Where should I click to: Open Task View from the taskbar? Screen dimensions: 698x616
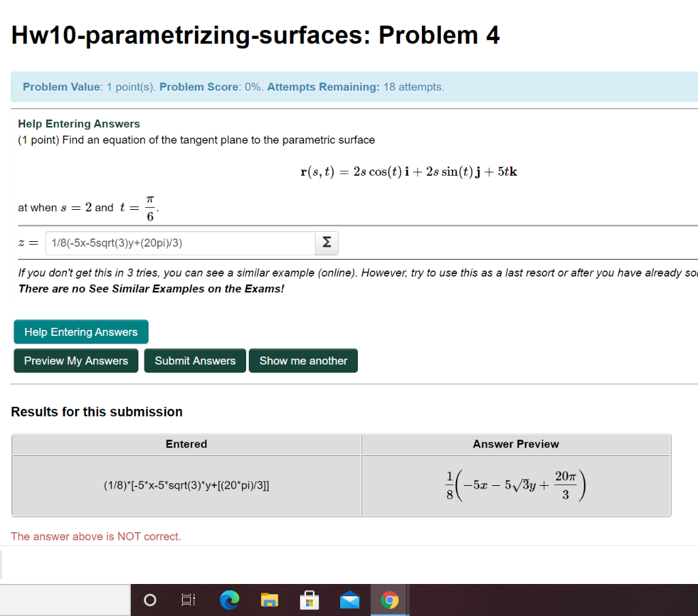188,600
